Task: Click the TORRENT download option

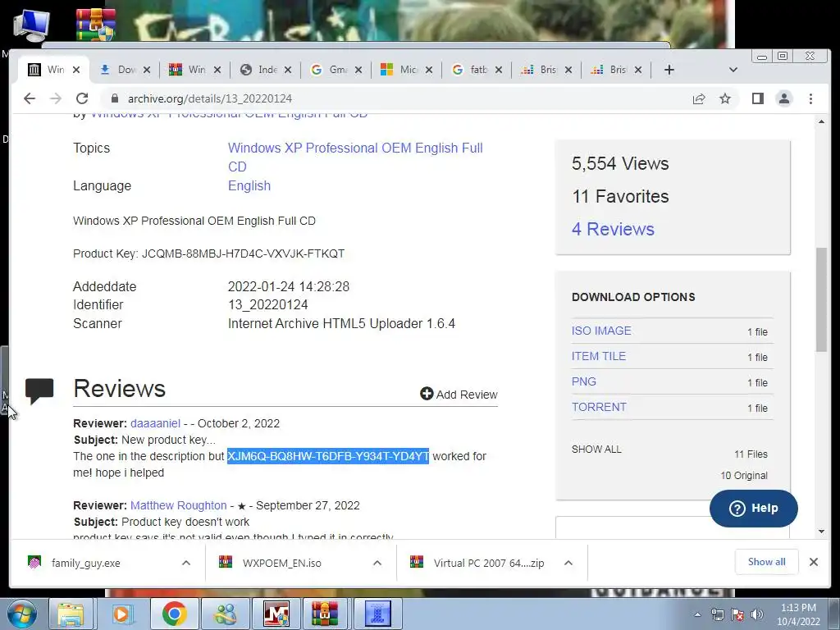Action: [598, 407]
